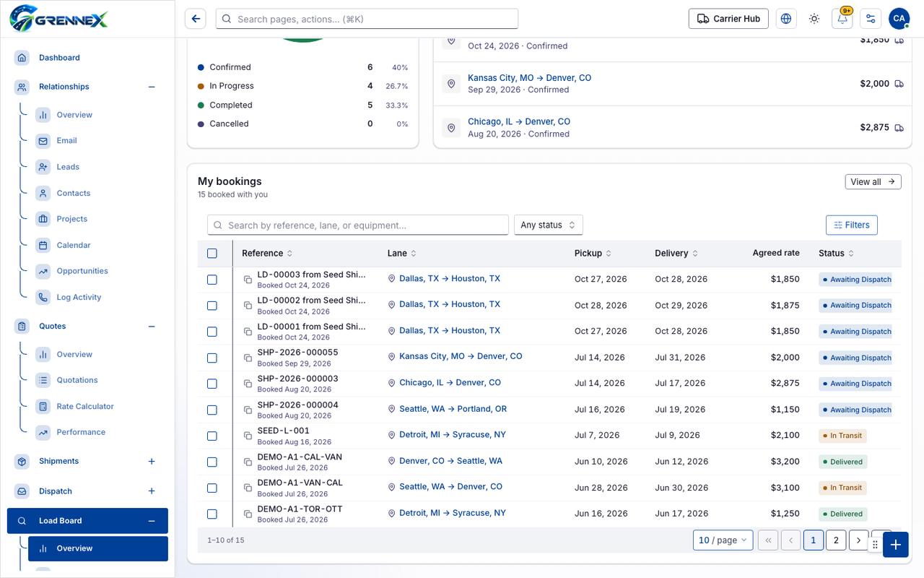Open Performance in the sidebar
Viewport: 924px width, 578px height.
click(81, 432)
